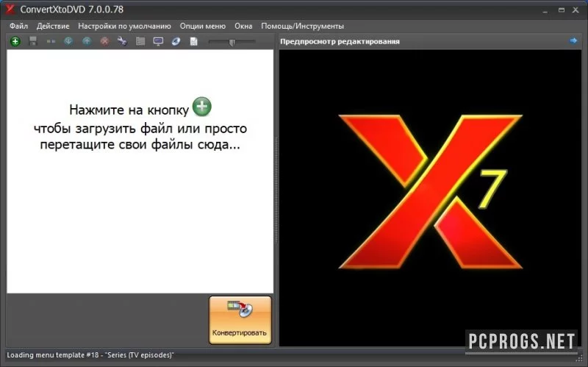Click the red X app icon in the title bar
This screenshot has height=367, width=588.
coord(10,9)
